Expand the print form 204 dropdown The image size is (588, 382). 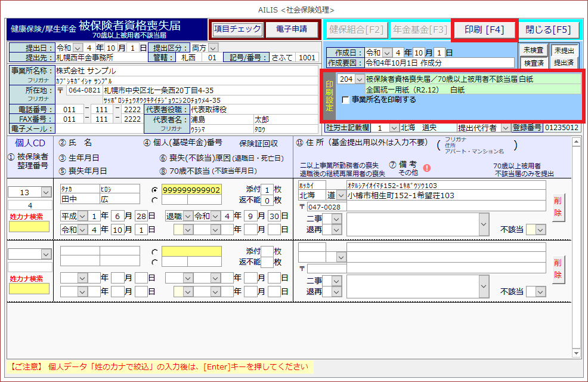click(359, 79)
